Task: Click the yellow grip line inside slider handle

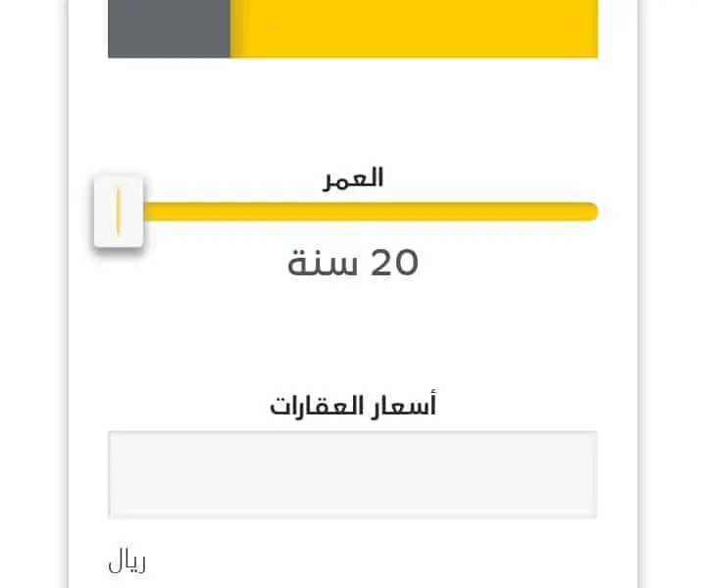Action: pos(119,212)
